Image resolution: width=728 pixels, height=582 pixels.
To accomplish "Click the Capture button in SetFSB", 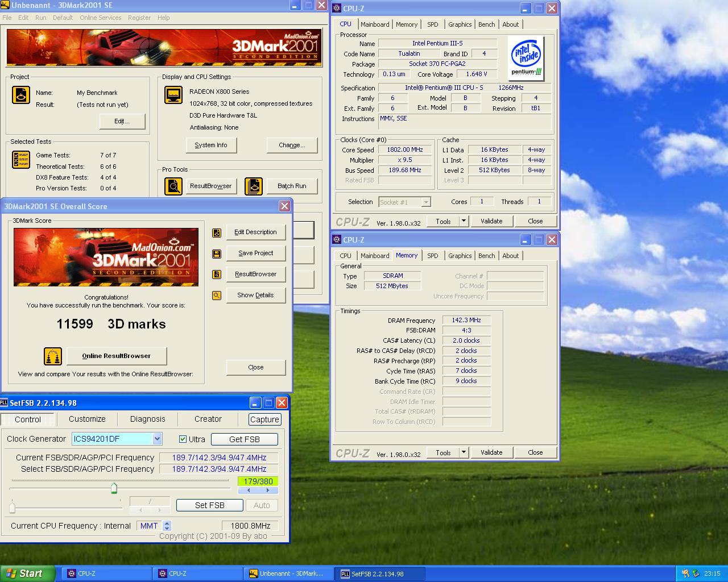I will point(264,419).
